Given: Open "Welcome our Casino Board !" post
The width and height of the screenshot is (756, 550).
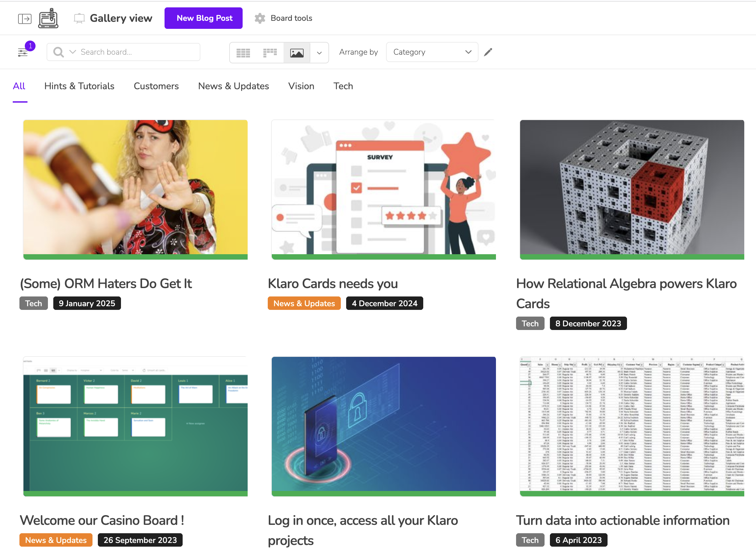Looking at the screenshot, I should point(102,520).
